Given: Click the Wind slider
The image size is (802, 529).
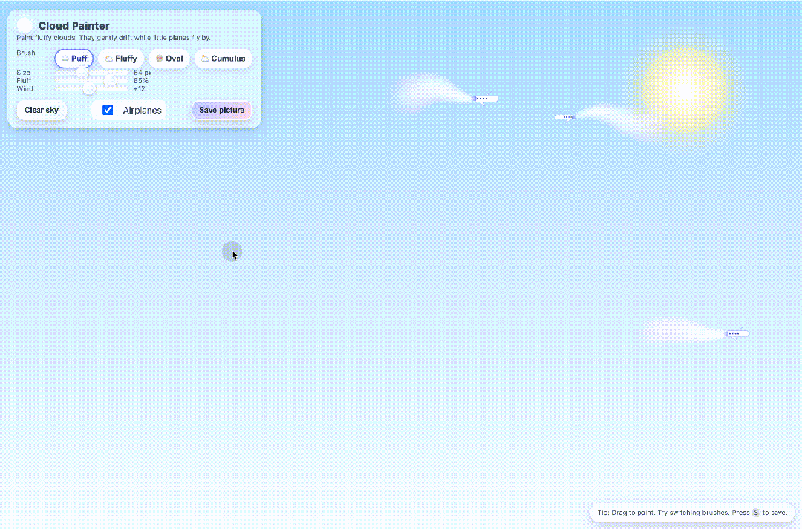Looking at the screenshot, I should coord(92,89).
